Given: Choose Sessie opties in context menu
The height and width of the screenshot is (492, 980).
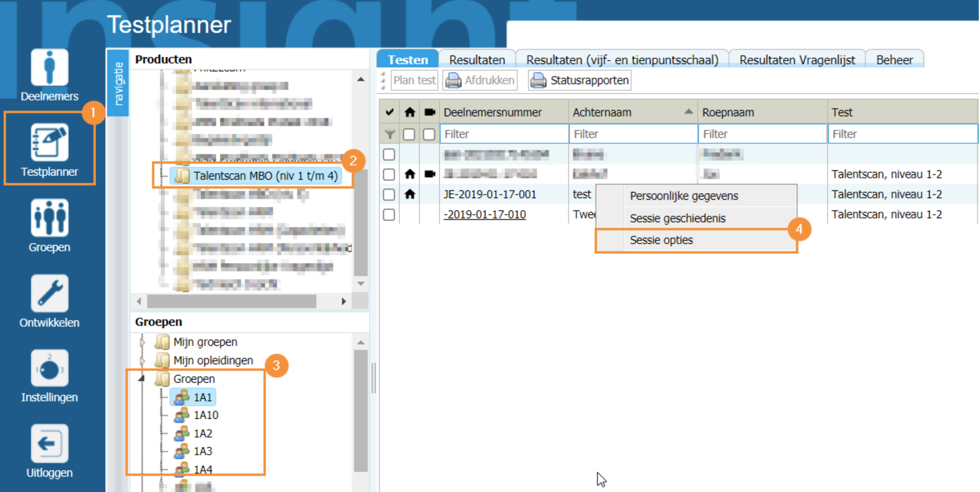Looking at the screenshot, I should (x=661, y=240).
